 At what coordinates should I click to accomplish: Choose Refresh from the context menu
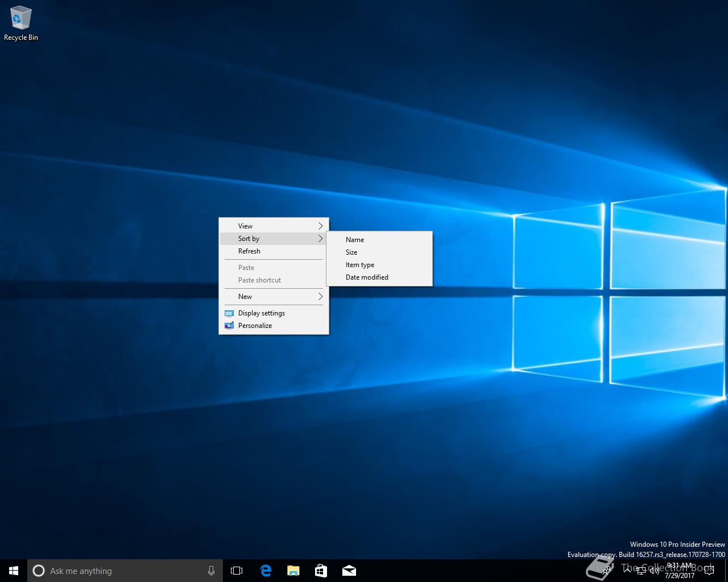(274, 251)
